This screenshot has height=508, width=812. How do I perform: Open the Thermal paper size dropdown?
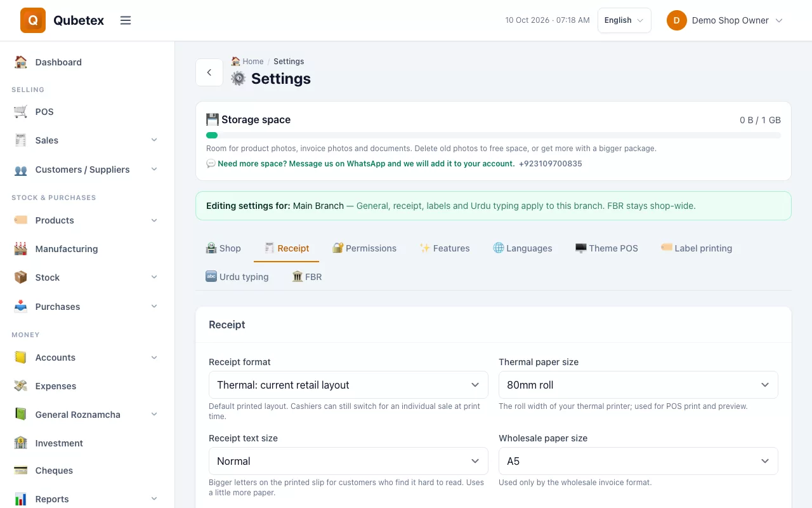[638, 385]
